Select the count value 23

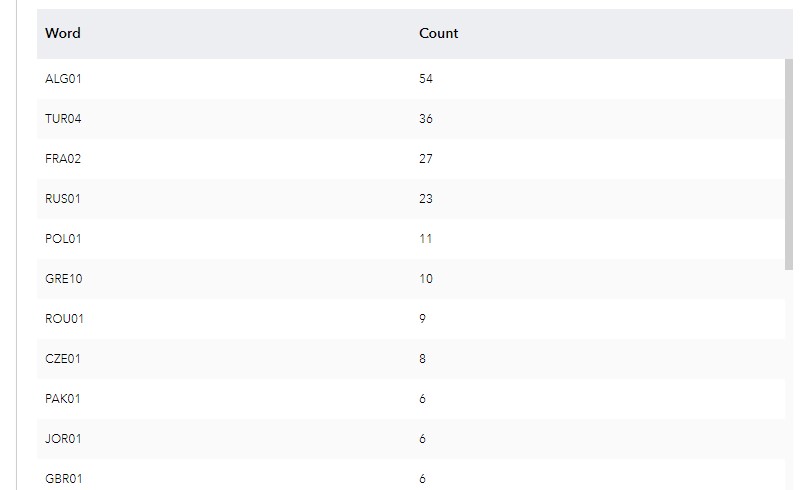(x=426, y=199)
